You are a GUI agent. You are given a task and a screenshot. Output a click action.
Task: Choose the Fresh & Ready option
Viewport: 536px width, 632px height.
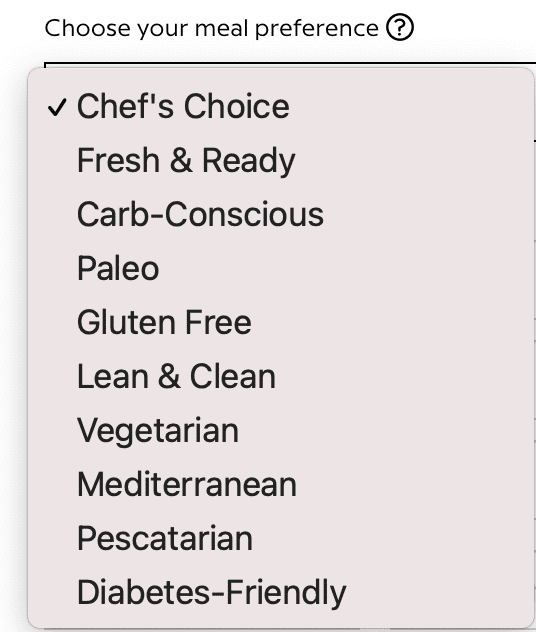[x=281, y=160]
